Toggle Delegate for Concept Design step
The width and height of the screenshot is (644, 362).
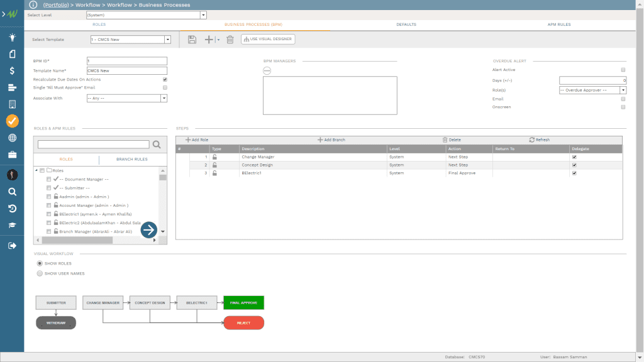click(x=574, y=165)
